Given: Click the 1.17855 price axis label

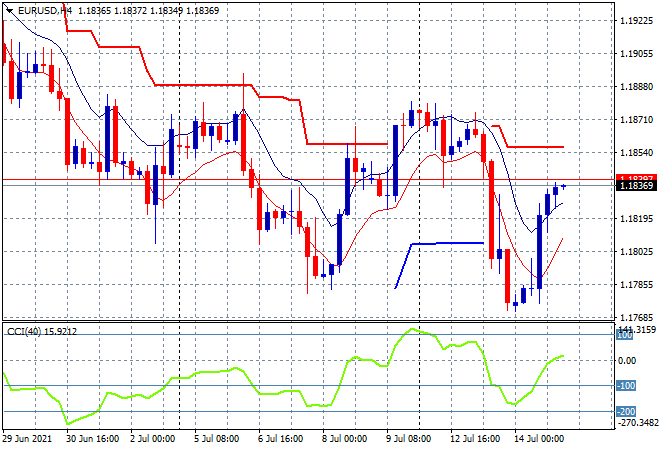Looking at the screenshot, I should (x=636, y=285).
